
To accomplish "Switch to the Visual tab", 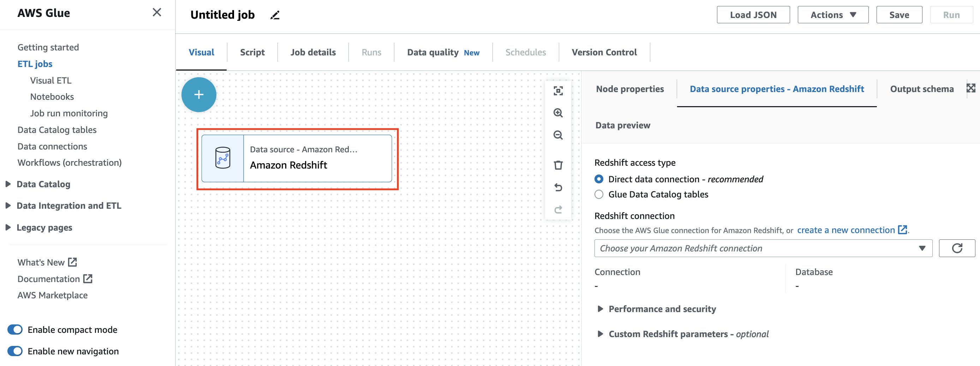I will point(201,52).
